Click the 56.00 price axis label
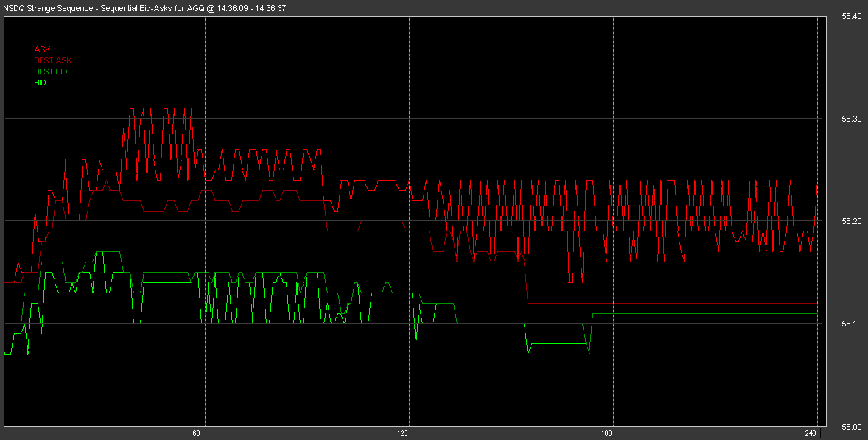868x440 pixels. click(x=851, y=427)
